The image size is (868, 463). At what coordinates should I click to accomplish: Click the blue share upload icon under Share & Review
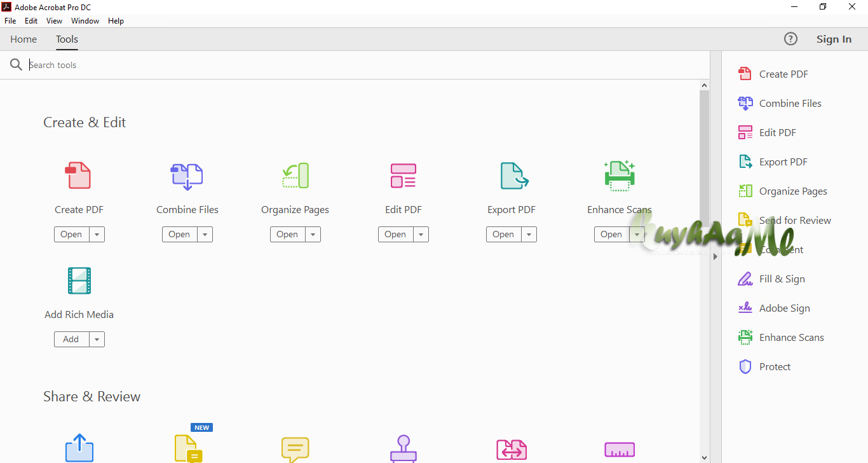(79, 448)
